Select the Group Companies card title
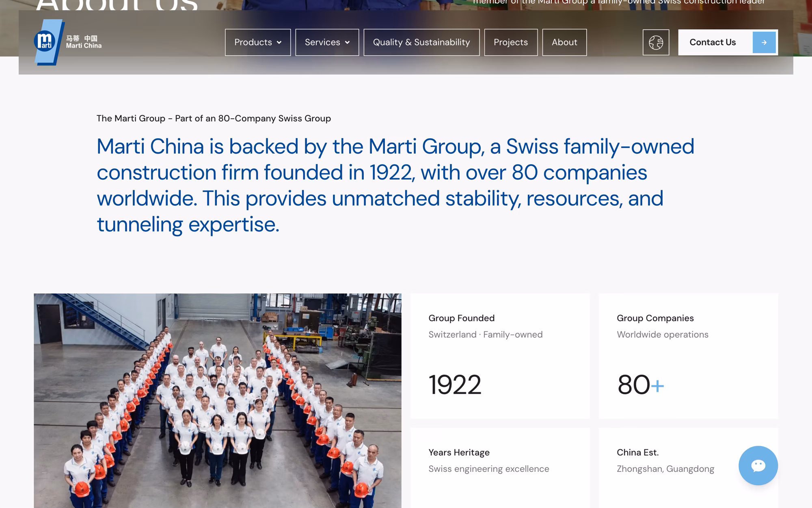The height and width of the screenshot is (508, 812). click(x=655, y=318)
